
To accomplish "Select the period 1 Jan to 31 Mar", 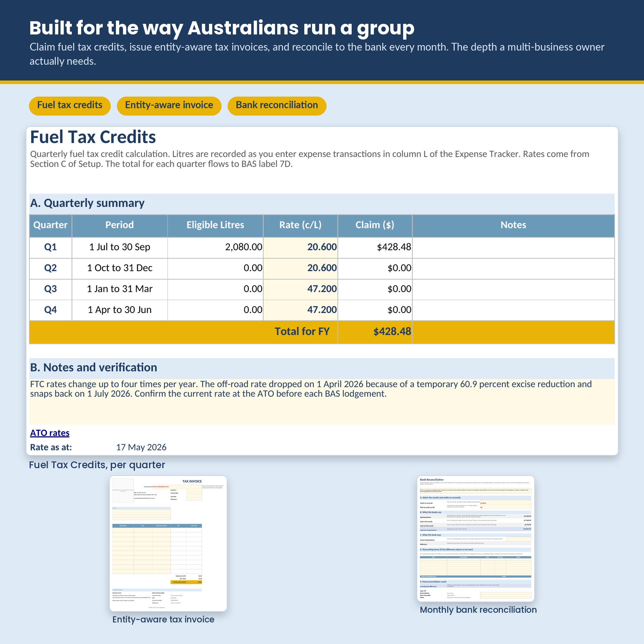I will tap(119, 289).
